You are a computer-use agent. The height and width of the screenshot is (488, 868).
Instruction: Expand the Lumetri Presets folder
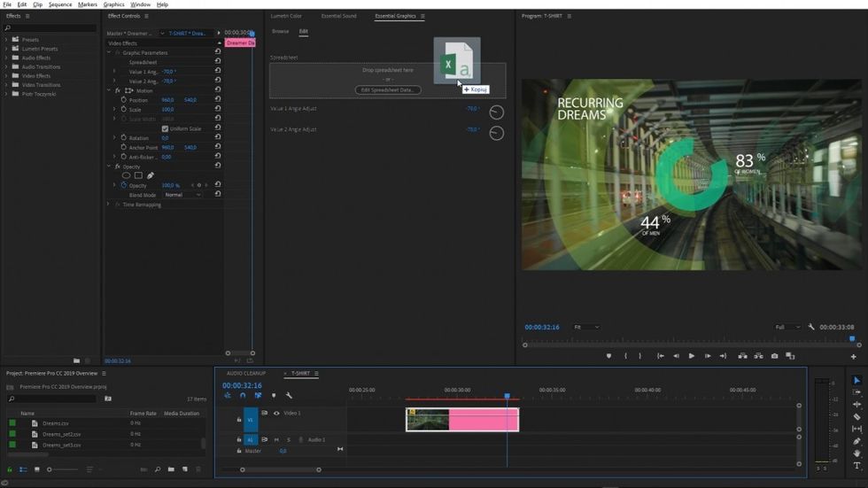[x=6, y=49]
